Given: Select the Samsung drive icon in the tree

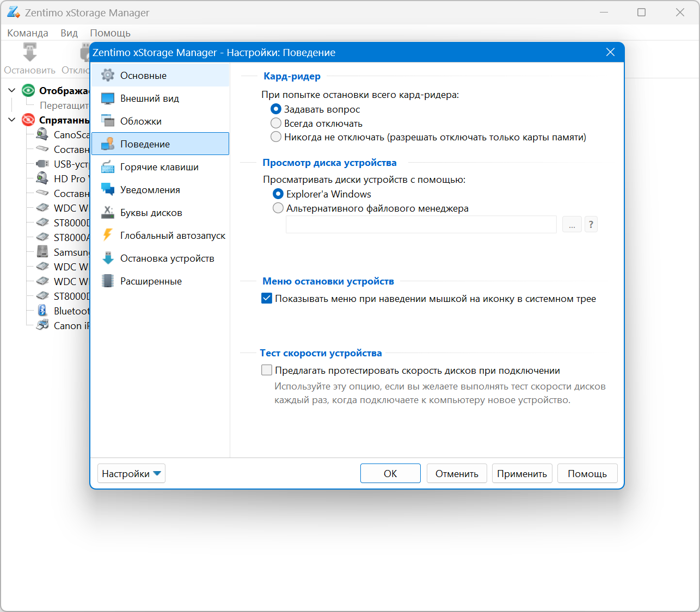Looking at the screenshot, I should 42,252.
